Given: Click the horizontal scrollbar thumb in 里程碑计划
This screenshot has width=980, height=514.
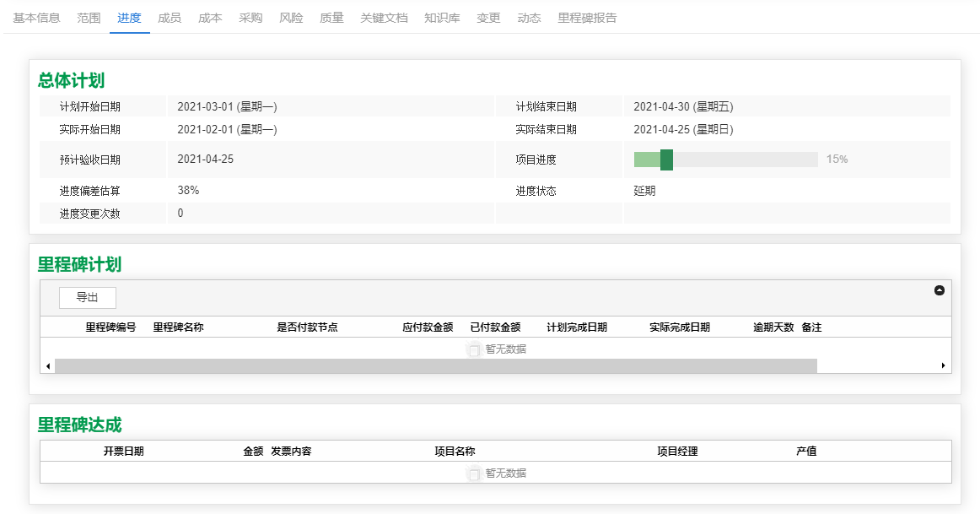Looking at the screenshot, I should click(435, 365).
